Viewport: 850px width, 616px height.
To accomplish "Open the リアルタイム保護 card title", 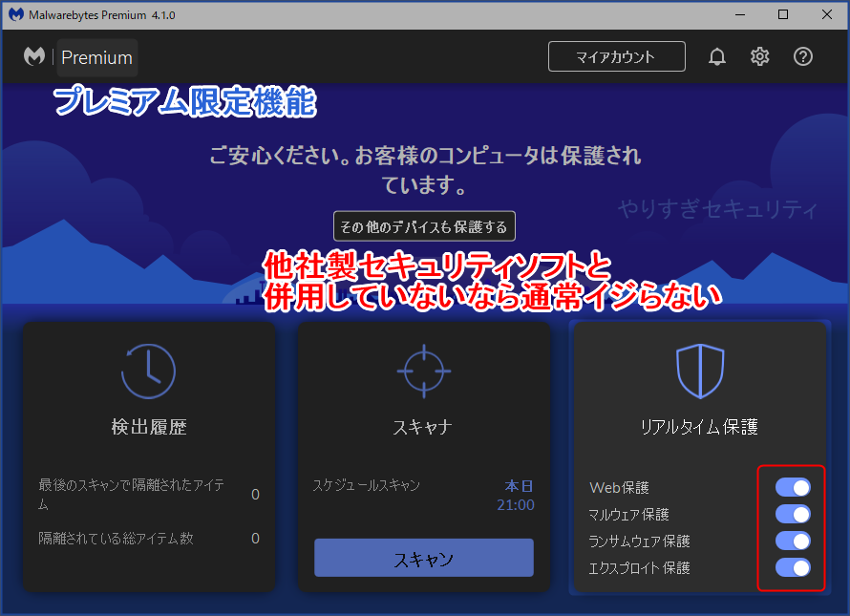I will click(699, 427).
